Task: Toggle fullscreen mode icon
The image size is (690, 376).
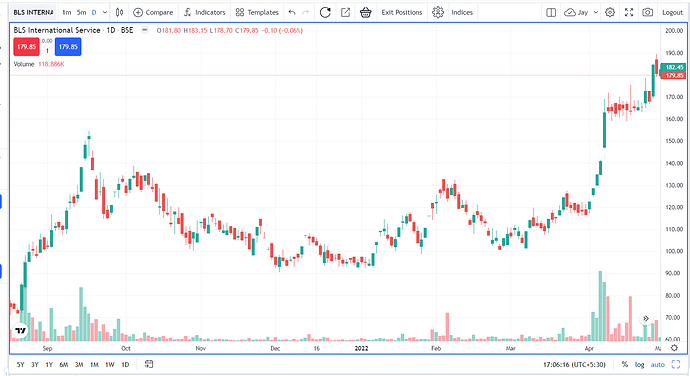Action: 629,12
